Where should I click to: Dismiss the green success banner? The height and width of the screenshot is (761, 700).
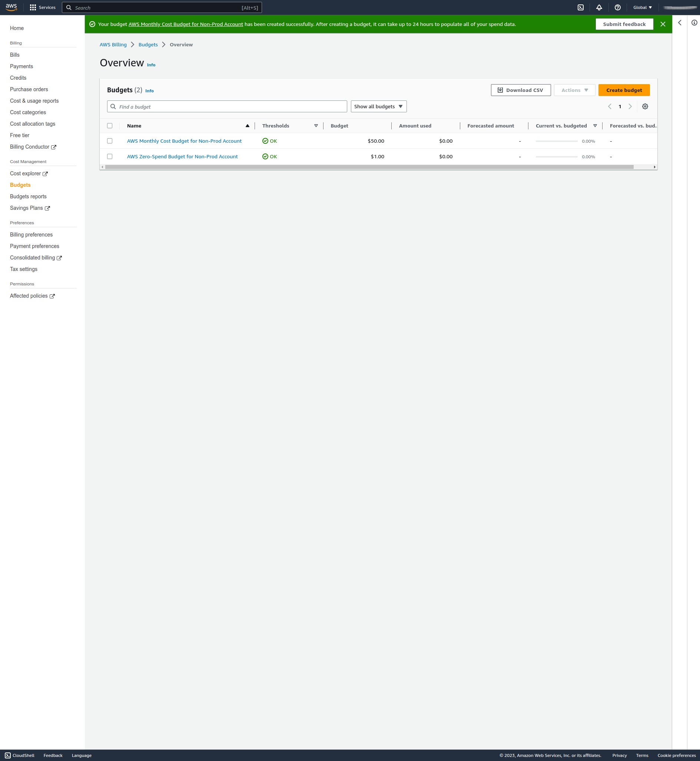coord(663,24)
